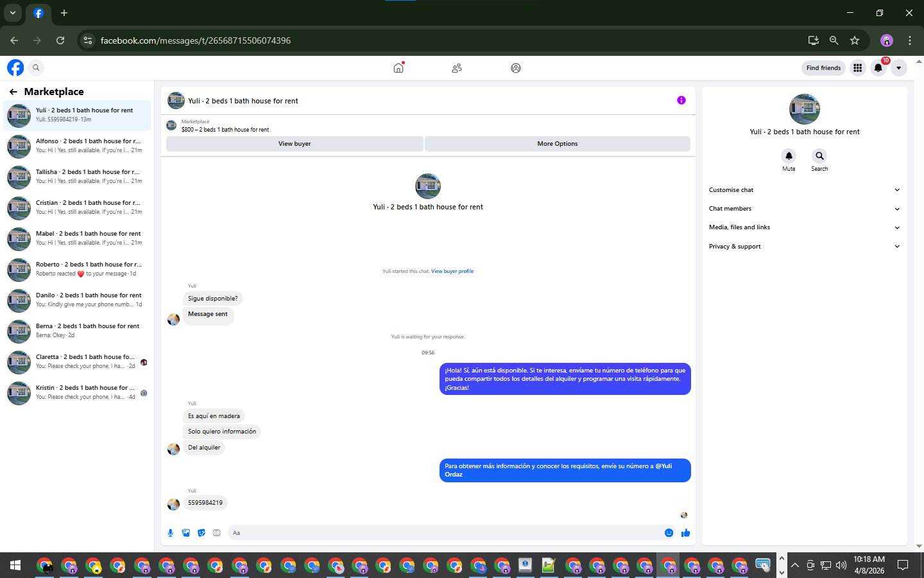
Task: Open the emoji picker icon
Action: click(669, 533)
